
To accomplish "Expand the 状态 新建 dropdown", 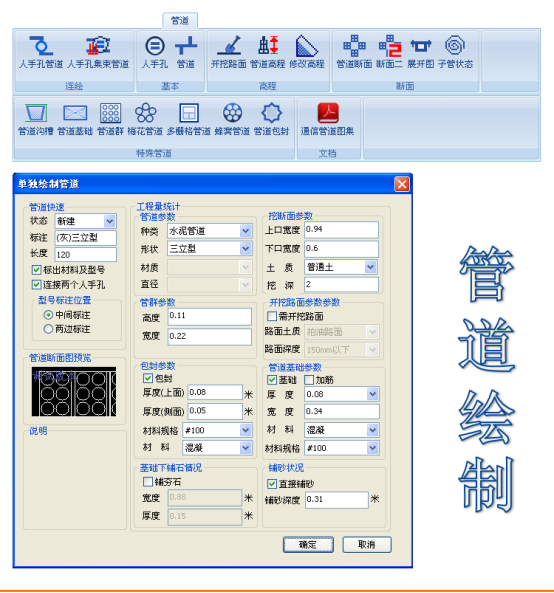I will (x=110, y=221).
